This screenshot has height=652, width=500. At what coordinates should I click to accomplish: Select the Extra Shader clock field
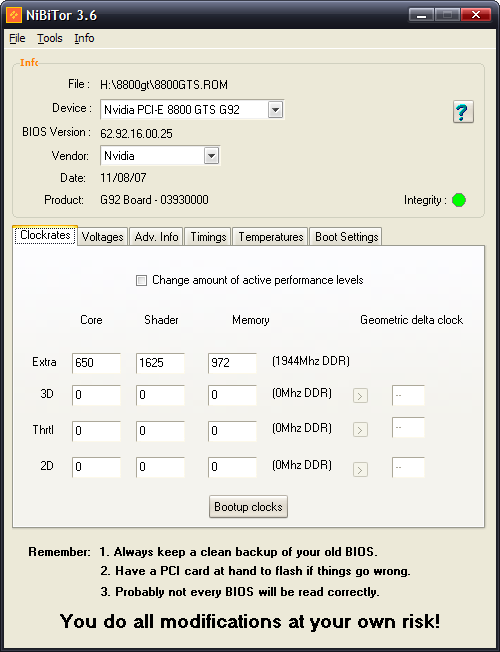[160, 363]
